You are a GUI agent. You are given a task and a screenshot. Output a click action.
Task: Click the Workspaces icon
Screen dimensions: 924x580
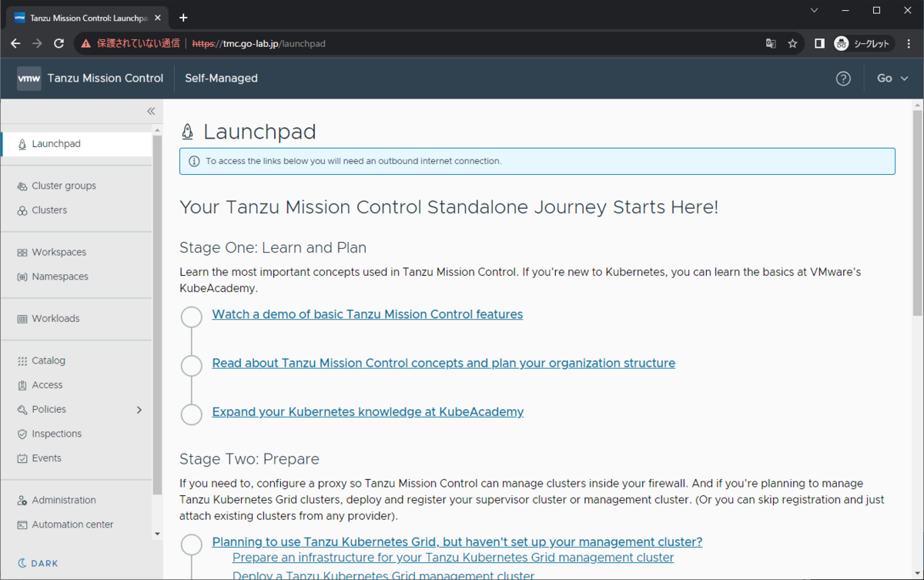pyautogui.click(x=22, y=253)
